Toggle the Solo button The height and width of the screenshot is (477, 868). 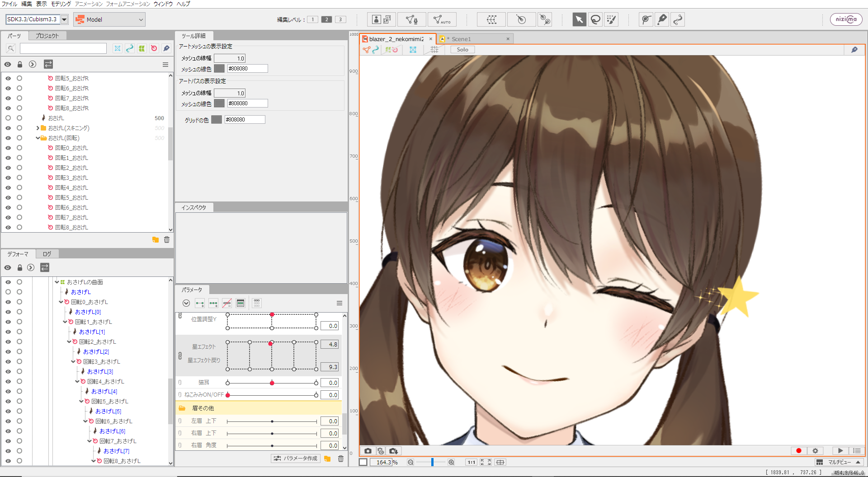click(x=462, y=50)
